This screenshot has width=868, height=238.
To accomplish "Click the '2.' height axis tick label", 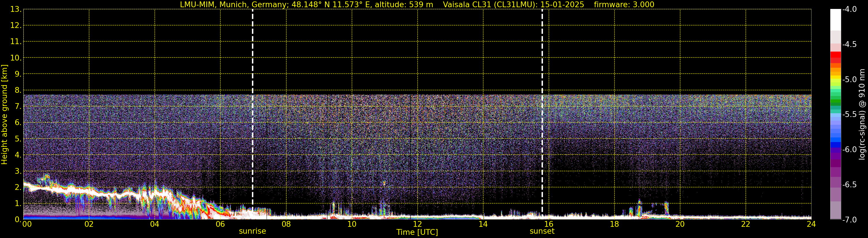I will [x=18, y=188].
